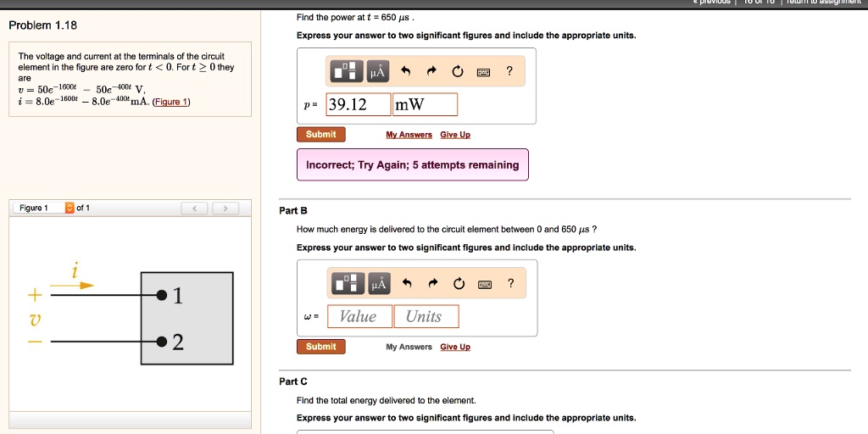
Task: Click undo arrow in Part B toolbar
Action: pos(407,283)
